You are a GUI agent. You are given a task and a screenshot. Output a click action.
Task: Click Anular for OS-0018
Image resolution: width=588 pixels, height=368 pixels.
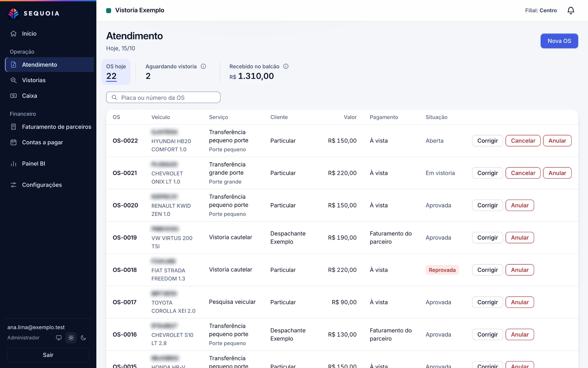[x=520, y=270]
